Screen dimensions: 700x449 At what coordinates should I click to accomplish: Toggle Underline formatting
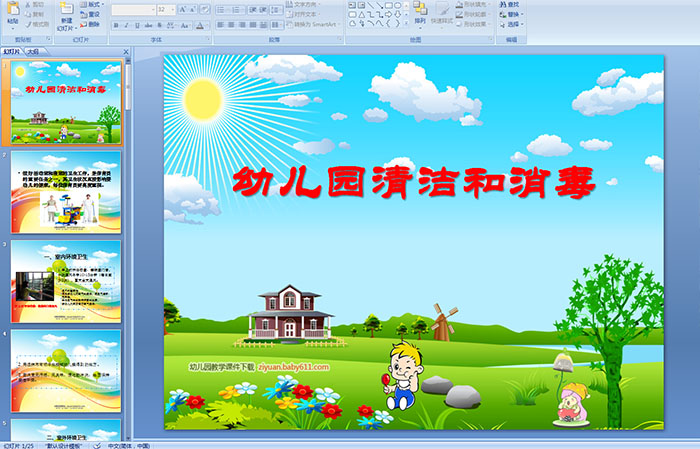coord(138,25)
